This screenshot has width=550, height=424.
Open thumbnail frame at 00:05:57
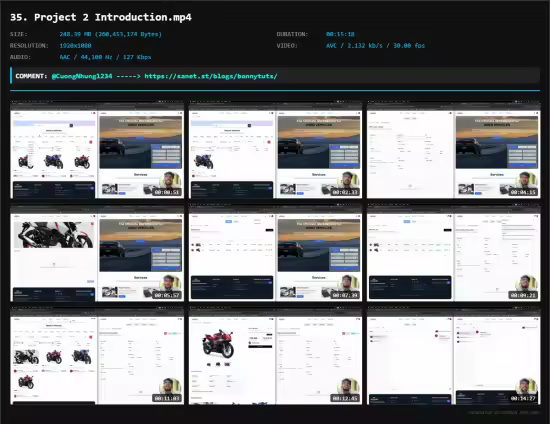coord(97,253)
